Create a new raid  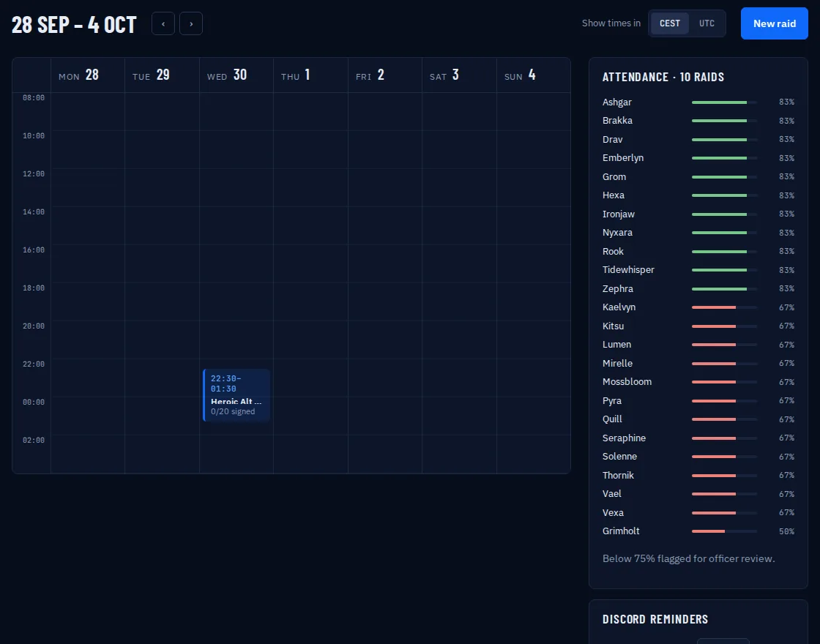(775, 23)
